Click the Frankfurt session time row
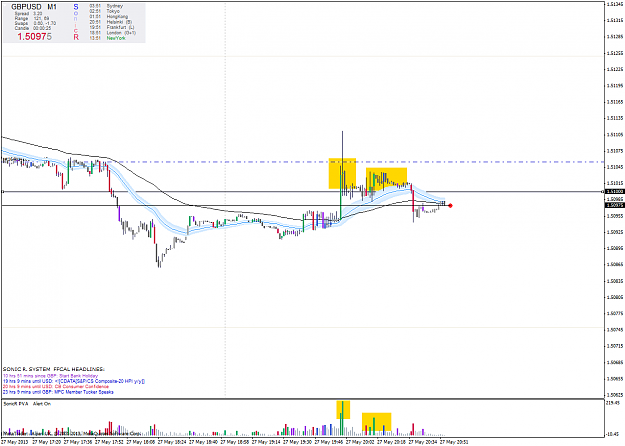 click(112, 27)
